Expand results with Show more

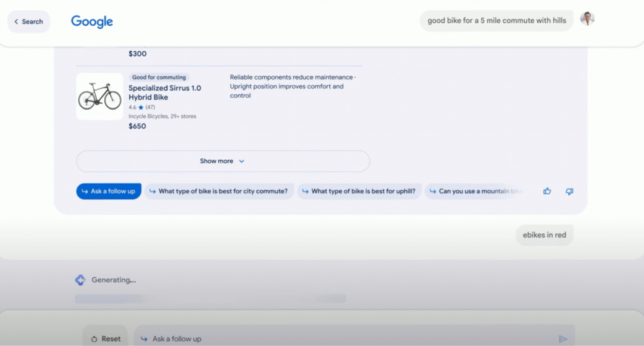(x=222, y=161)
